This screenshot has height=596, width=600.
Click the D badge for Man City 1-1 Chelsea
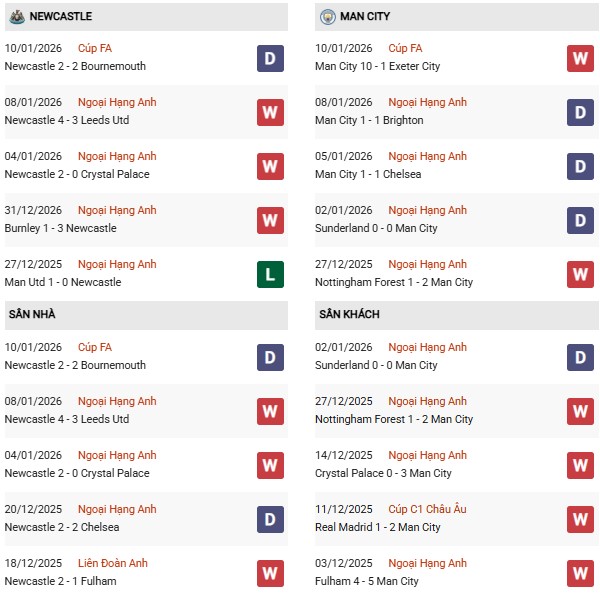coord(580,165)
